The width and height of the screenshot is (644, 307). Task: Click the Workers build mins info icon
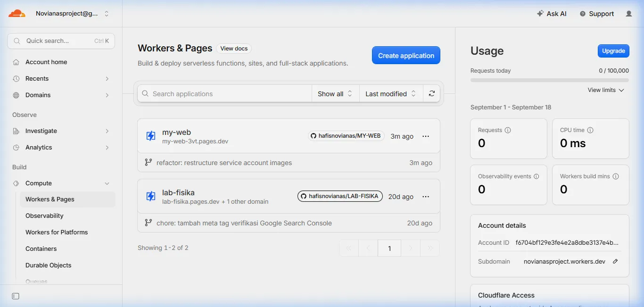point(616,176)
